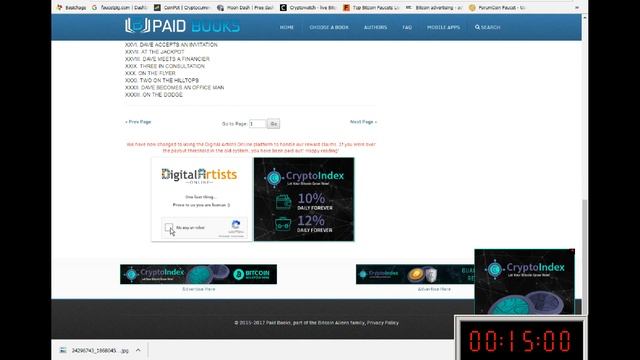Click the Go button beside page field

273,124
